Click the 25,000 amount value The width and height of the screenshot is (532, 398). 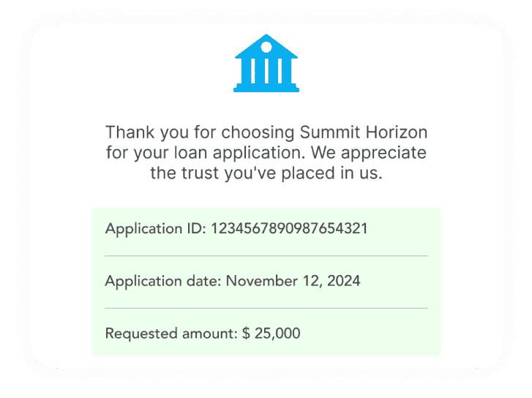tap(277, 334)
